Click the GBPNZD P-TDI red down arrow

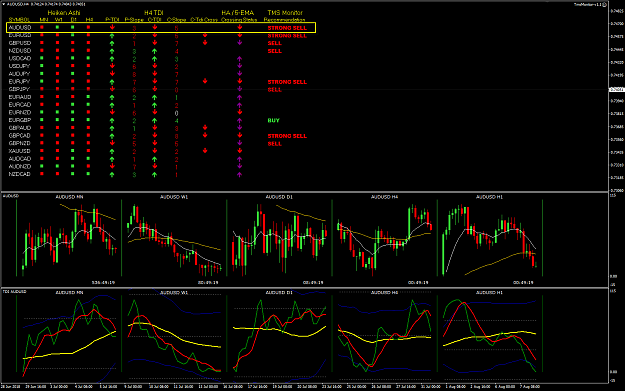click(112, 143)
